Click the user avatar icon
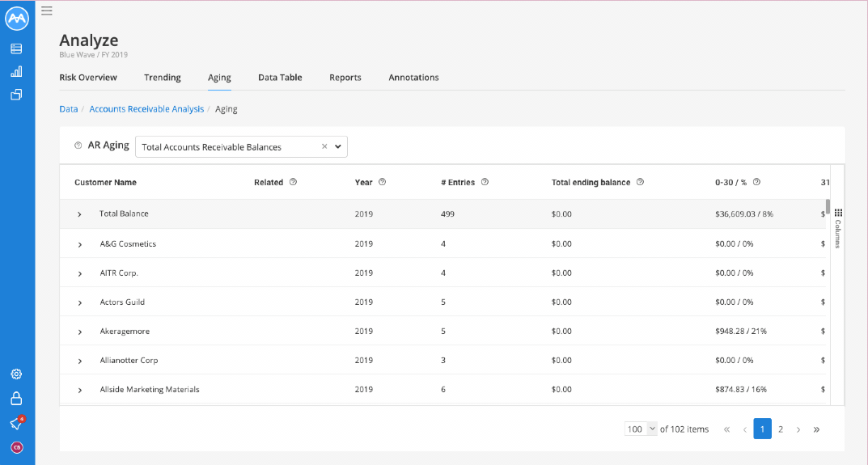This screenshot has width=868, height=465. click(x=17, y=447)
